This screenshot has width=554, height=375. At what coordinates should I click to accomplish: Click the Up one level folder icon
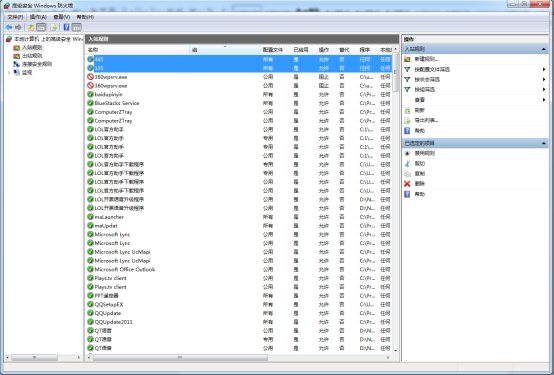click(x=31, y=27)
